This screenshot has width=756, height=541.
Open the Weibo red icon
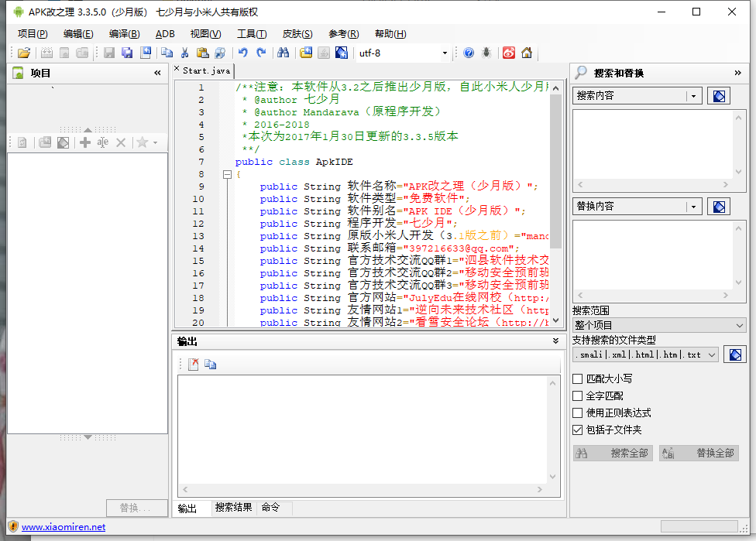(509, 53)
